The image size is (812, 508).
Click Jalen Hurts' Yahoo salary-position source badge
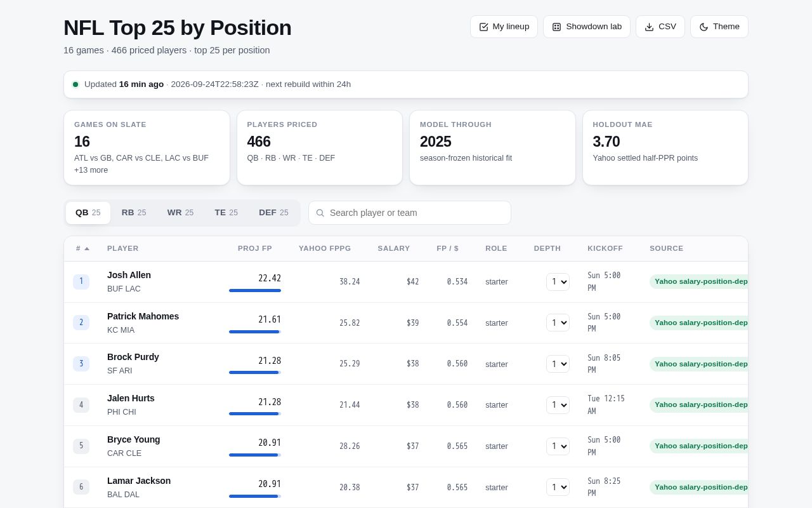point(699,404)
